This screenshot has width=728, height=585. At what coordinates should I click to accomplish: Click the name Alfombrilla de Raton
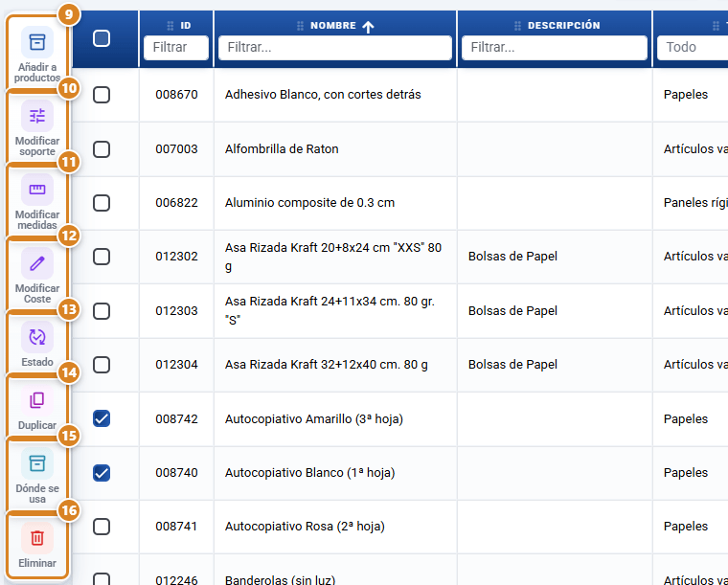pos(282,149)
